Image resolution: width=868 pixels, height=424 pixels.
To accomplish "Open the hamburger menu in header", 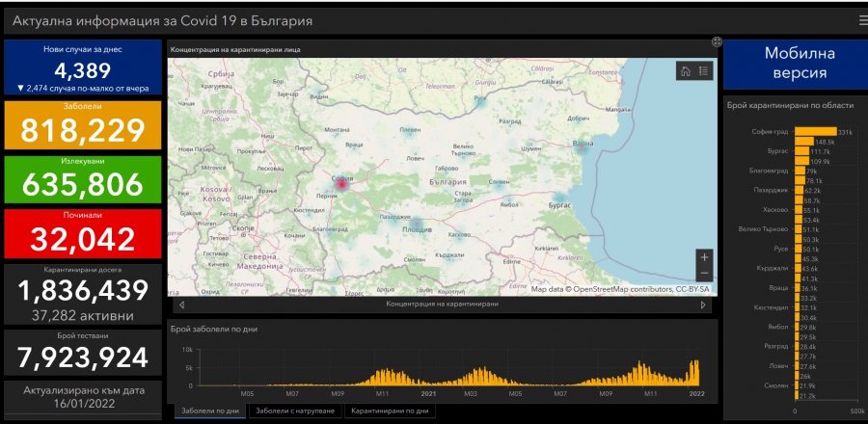I will (862, 20).
